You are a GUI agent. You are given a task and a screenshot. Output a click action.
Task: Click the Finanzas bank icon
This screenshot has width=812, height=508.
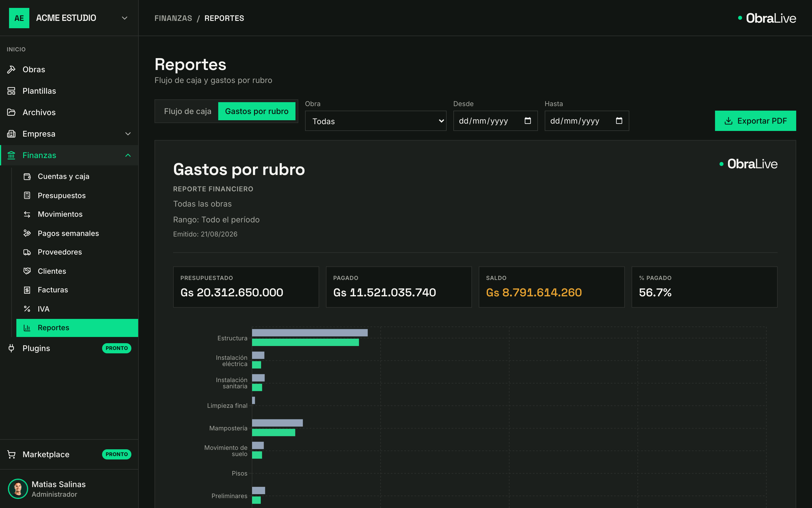11,155
